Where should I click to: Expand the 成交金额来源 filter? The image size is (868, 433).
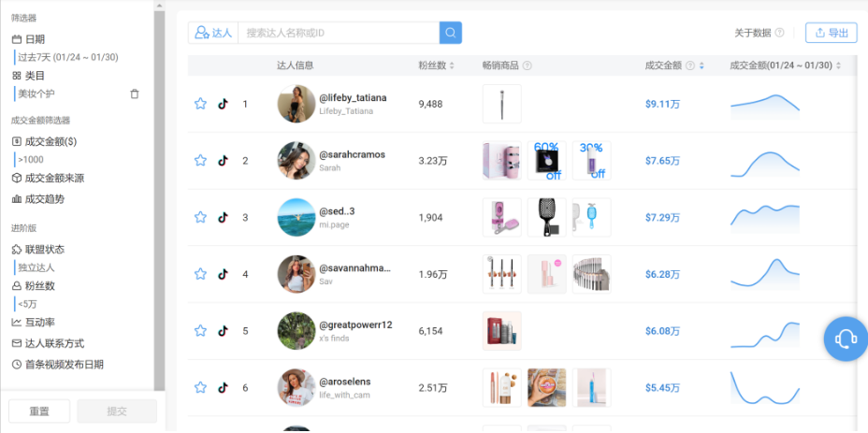53,179
